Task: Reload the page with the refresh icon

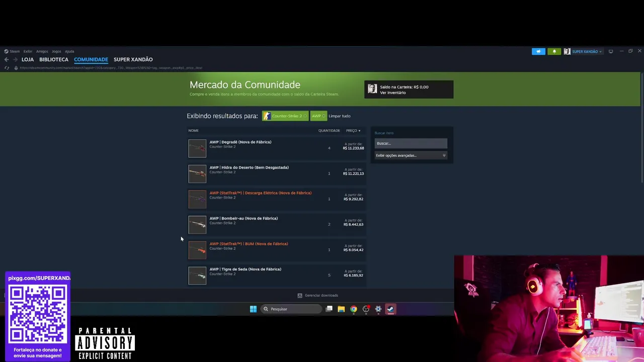Action: [x=7, y=68]
